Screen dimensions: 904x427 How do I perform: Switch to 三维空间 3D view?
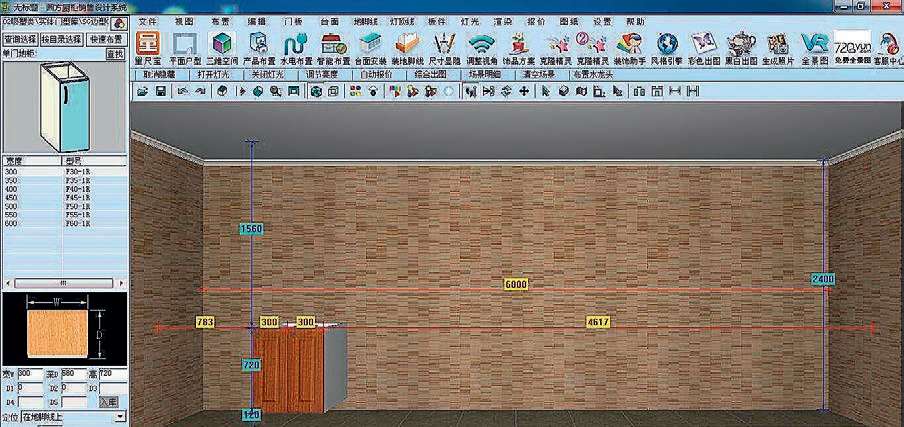tap(221, 48)
